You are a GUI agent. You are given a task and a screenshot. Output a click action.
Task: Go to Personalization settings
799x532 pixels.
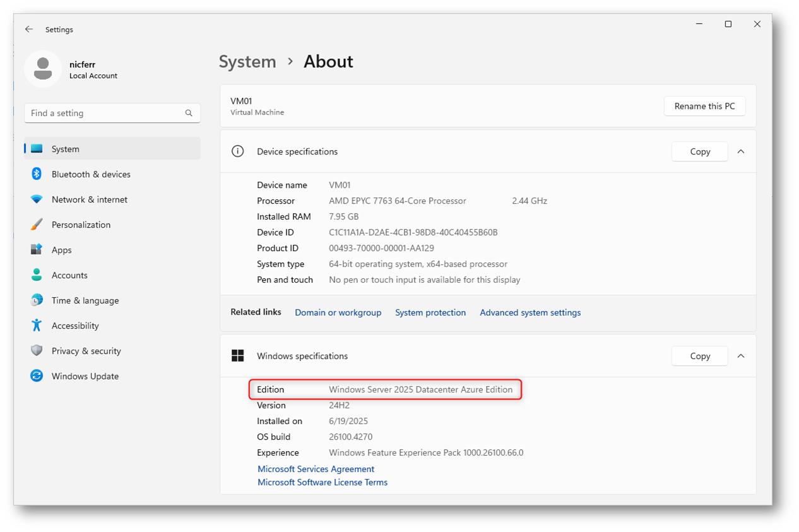click(x=112, y=225)
